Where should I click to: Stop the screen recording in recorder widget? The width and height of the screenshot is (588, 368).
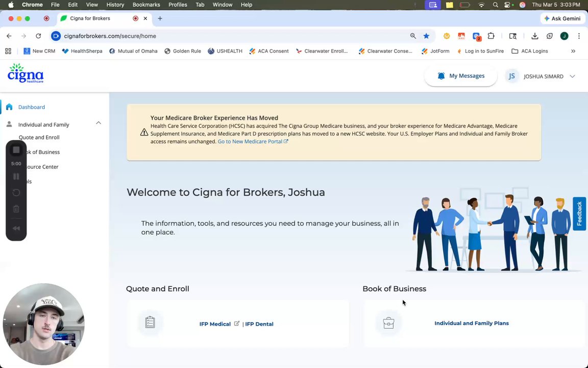16,150
